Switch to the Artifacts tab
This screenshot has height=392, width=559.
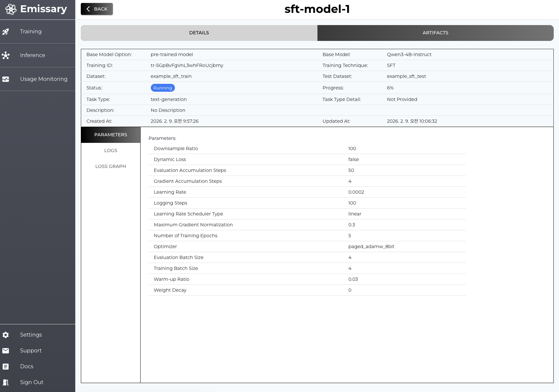(x=435, y=33)
